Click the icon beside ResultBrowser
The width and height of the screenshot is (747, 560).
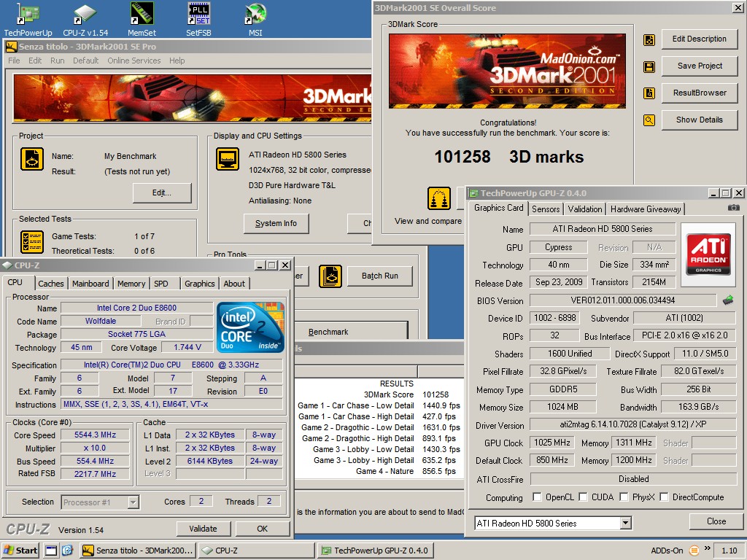(649, 93)
